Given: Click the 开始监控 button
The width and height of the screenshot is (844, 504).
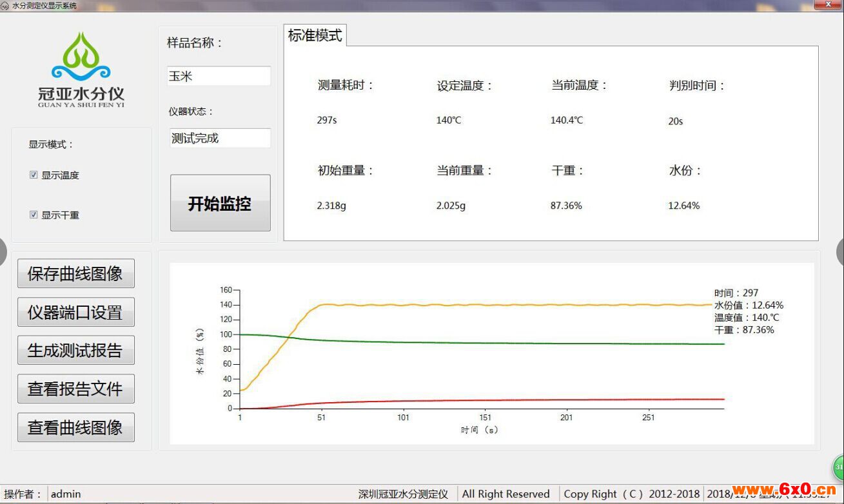Looking at the screenshot, I should coord(220,203).
